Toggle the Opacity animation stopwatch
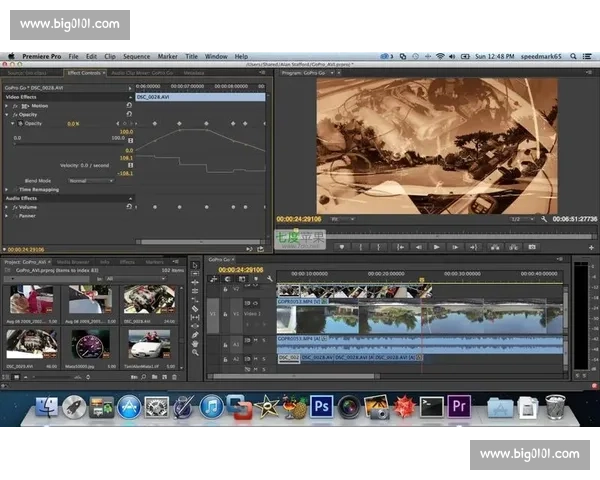This screenshot has width=600, height=480. coord(21,123)
